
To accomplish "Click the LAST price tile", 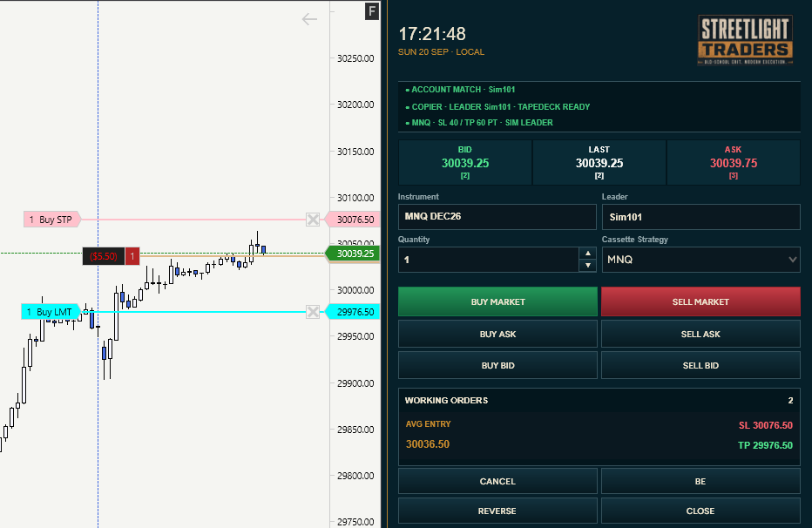I will (x=599, y=163).
